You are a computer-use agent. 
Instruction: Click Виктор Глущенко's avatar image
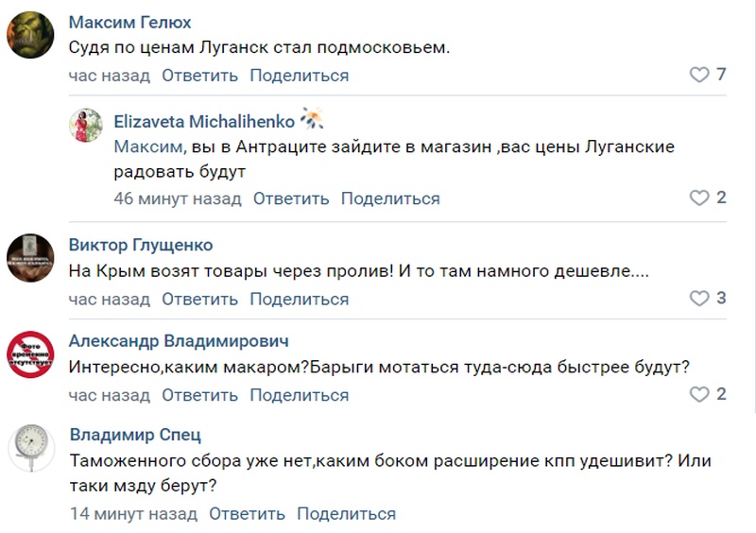(x=30, y=255)
